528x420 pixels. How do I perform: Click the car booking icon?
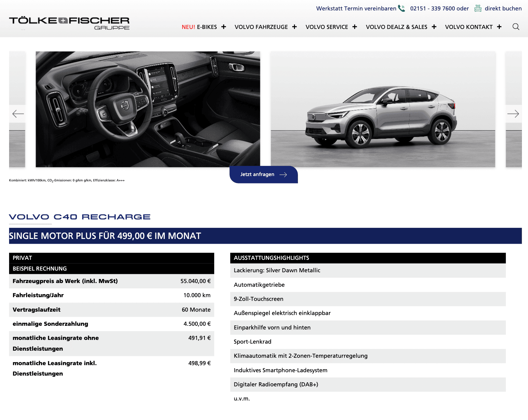[478, 8]
